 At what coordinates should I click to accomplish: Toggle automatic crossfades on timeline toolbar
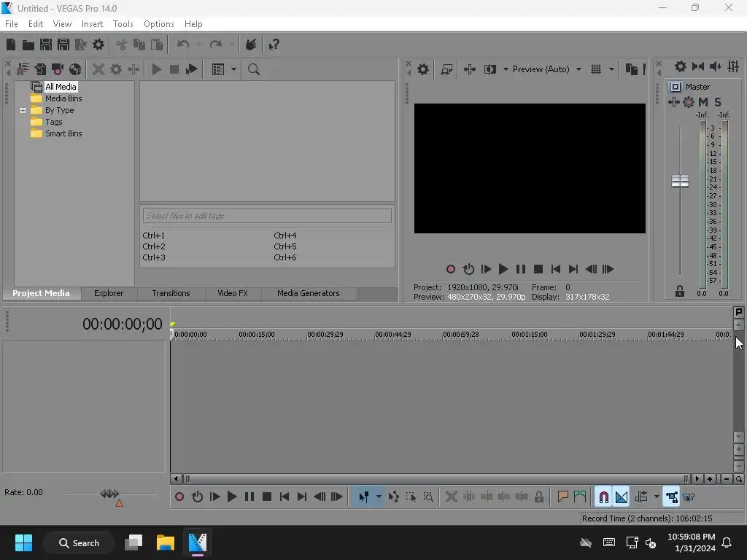622,497
